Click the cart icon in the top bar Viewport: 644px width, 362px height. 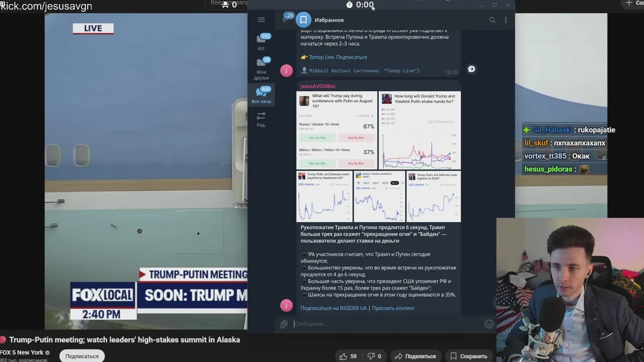point(225,5)
